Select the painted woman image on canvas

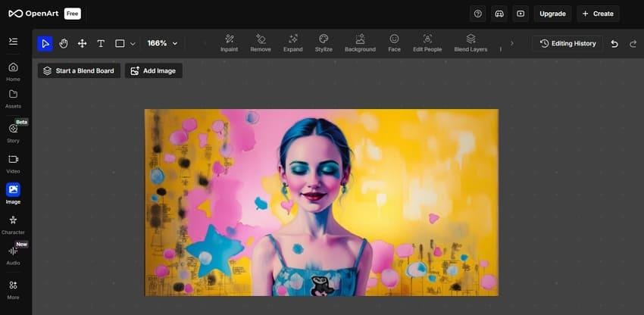[x=321, y=202]
